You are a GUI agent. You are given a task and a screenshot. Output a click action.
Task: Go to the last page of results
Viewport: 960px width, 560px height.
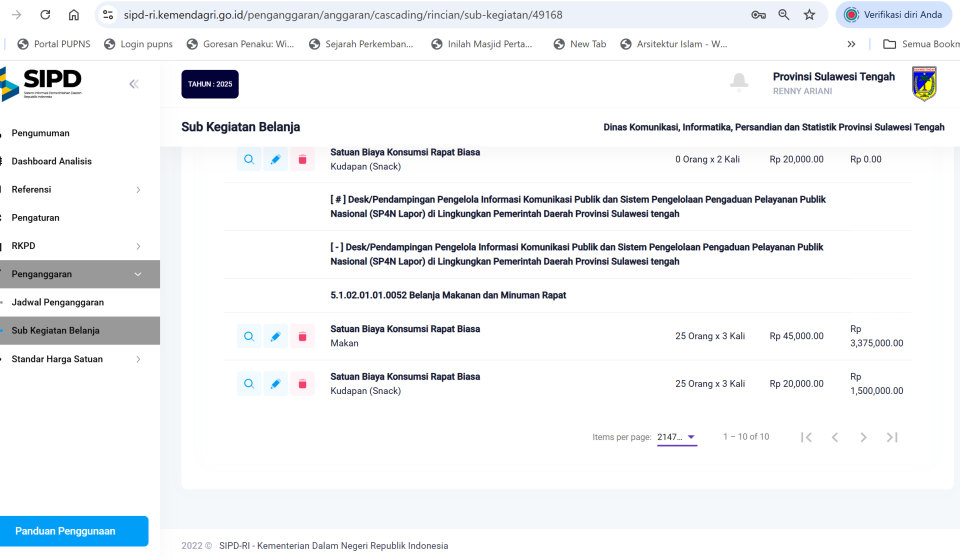[892, 437]
